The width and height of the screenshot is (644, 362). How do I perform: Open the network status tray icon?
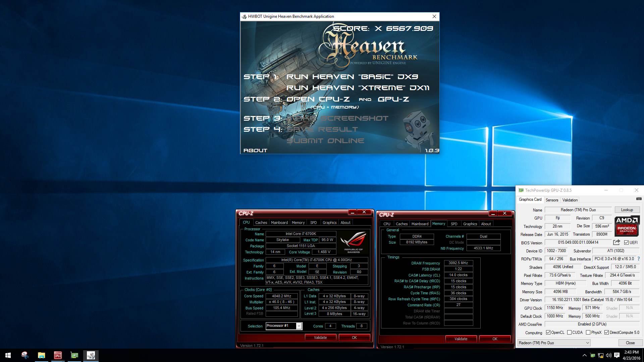click(x=601, y=355)
